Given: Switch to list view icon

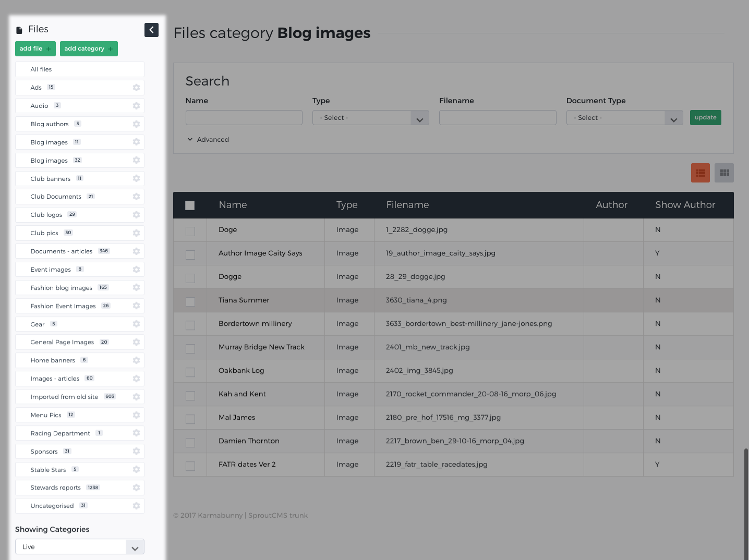Looking at the screenshot, I should pos(700,173).
